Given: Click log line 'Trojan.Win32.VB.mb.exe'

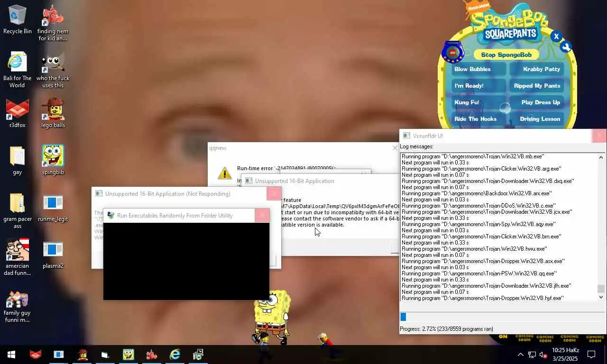Looking at the screenshot, I should [x=473, y=156].
